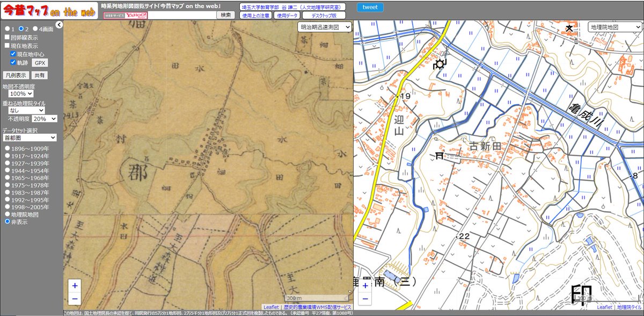Select the 1992〜1995年 period

[8, 200]
